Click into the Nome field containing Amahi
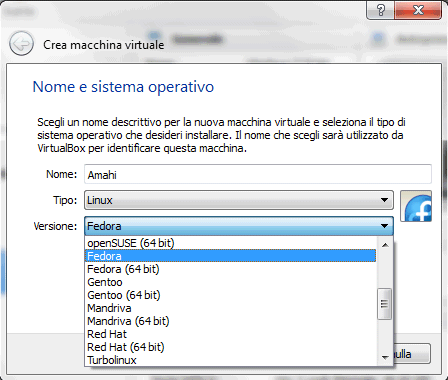The height and width of the screenshot is (380, 448). (258, 174)
